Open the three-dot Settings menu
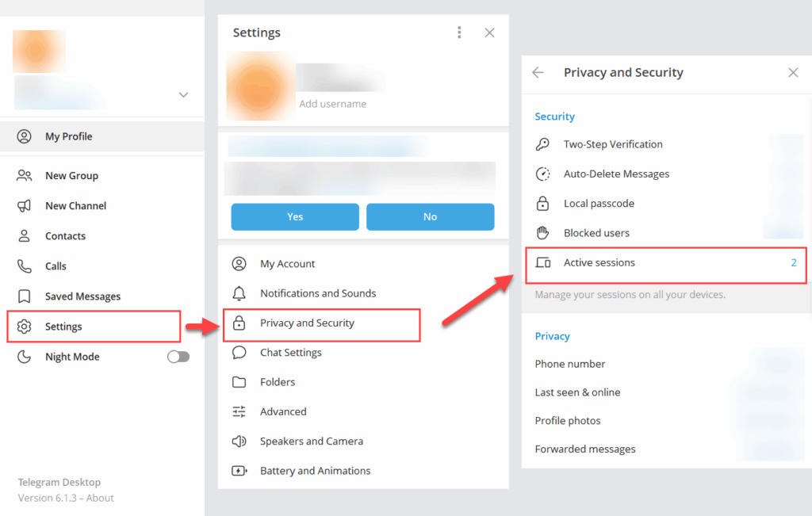812x516 pixels. (x=459, y=32)
